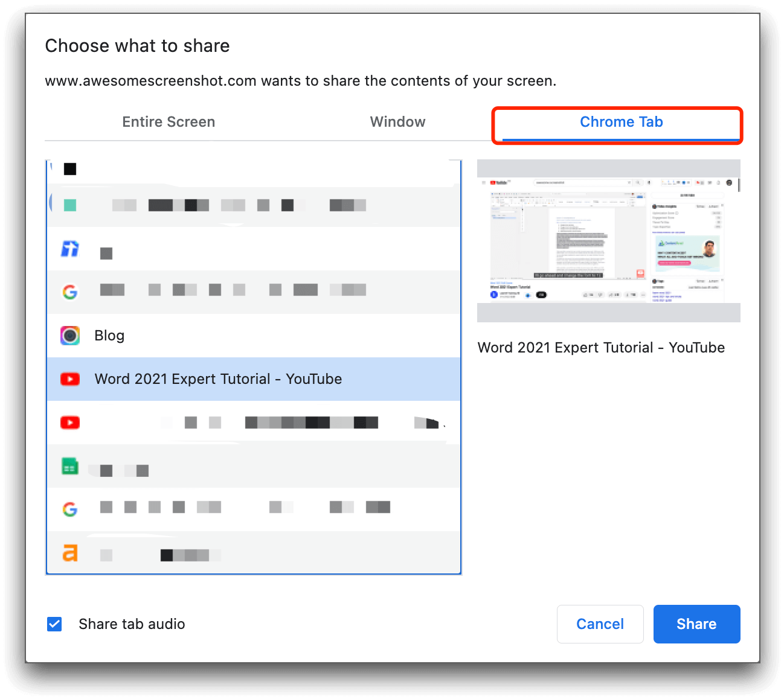
Task: Choose the blue icon tab row above Google
Action: click(x=70, y=249)
